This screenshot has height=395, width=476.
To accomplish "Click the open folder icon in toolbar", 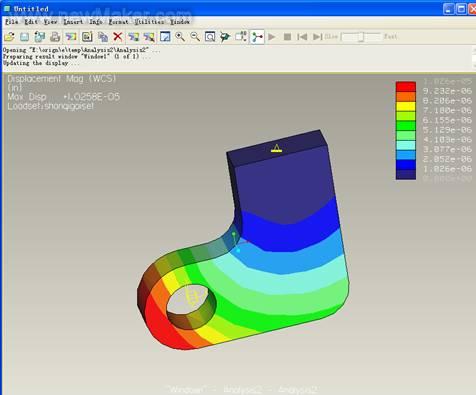I will (9, 37).
